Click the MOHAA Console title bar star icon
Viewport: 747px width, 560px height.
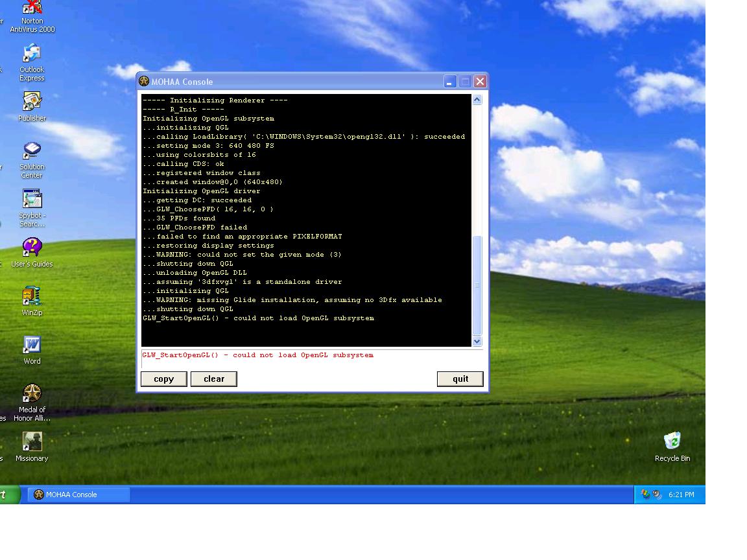tap(144, 82)
